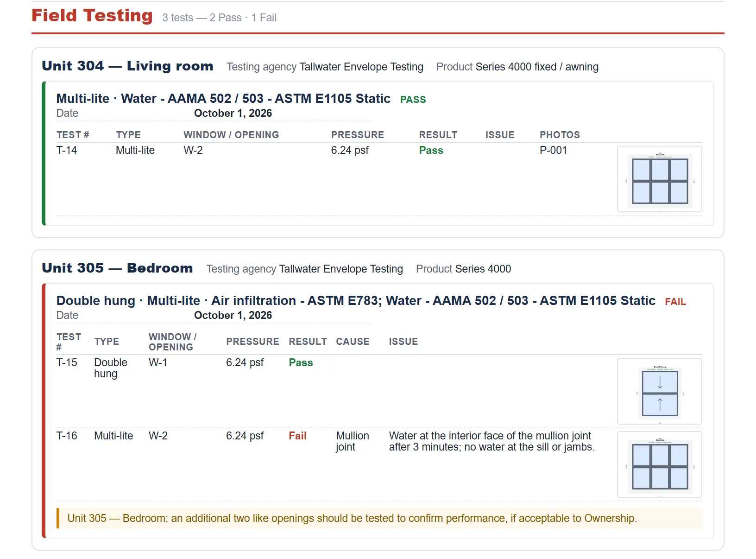
Task: Click the Unit 304 Multi-lite Water test title
Action: tap(223, 98)
